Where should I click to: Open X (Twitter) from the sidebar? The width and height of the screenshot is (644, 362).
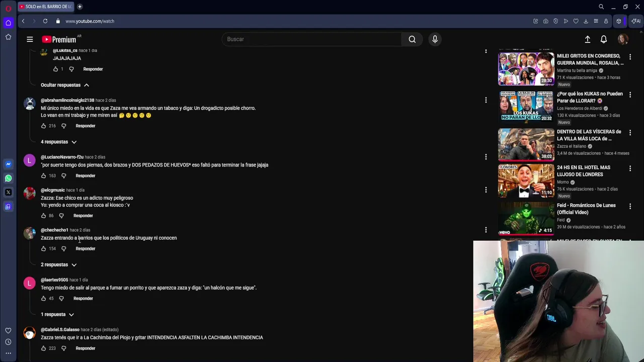coord(8,192)
